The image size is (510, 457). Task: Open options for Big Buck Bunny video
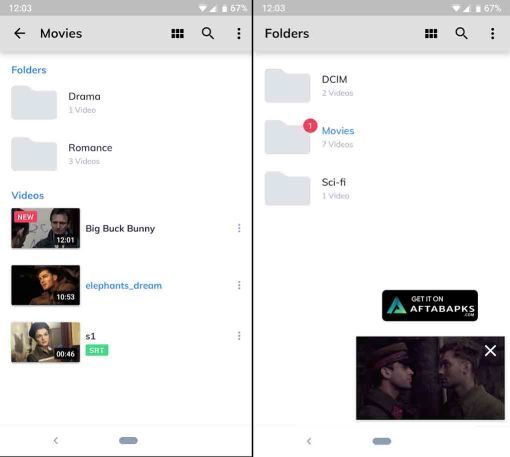[x=239, y=228]
